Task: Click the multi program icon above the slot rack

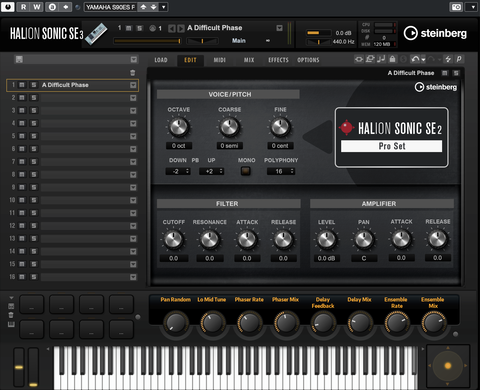Action: pos(19,60)
